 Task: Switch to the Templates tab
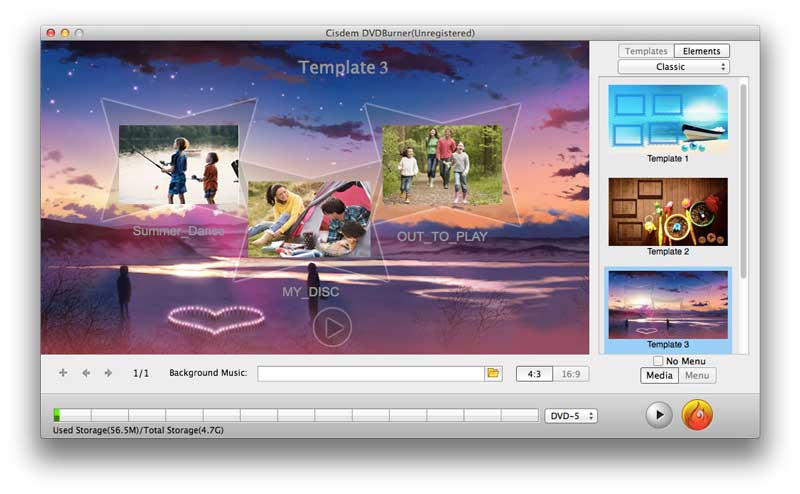click(x=646, y=51)
